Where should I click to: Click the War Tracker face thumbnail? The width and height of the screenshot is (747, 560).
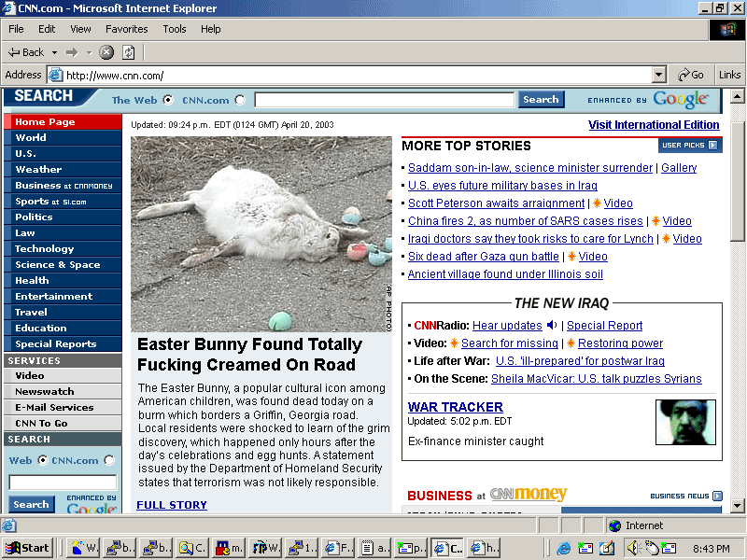tap(685, 423)
